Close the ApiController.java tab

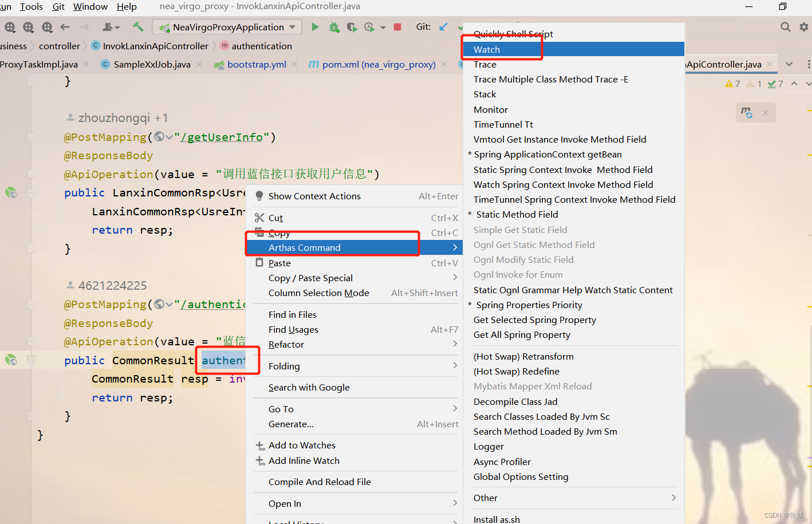click(770, 64)
